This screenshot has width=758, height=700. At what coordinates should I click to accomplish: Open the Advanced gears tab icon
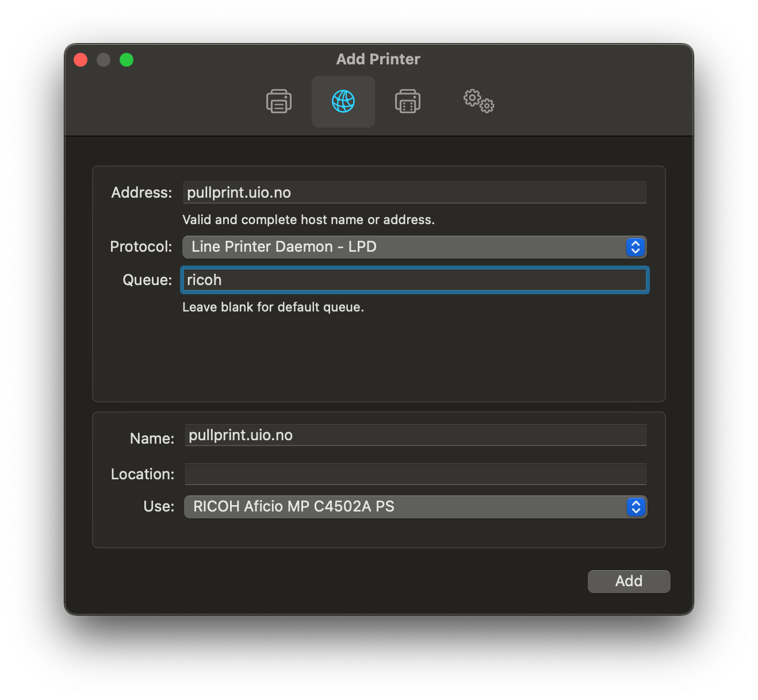(478, 101)
